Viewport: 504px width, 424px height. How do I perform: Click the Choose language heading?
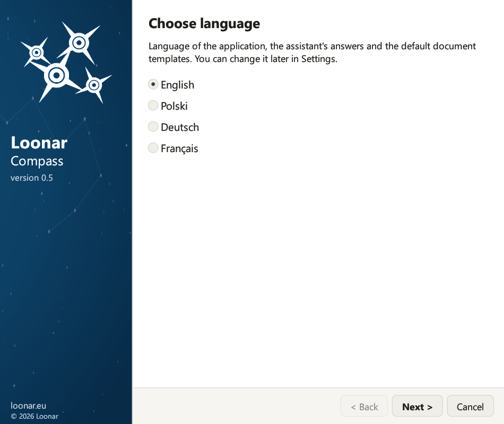[x=204, y=23]
